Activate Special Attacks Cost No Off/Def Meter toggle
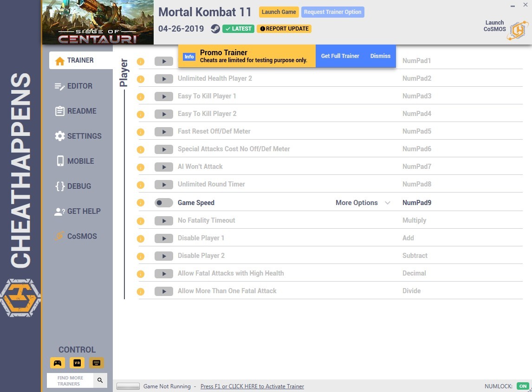This screenshot has height=392, width=532. point(163,149)
